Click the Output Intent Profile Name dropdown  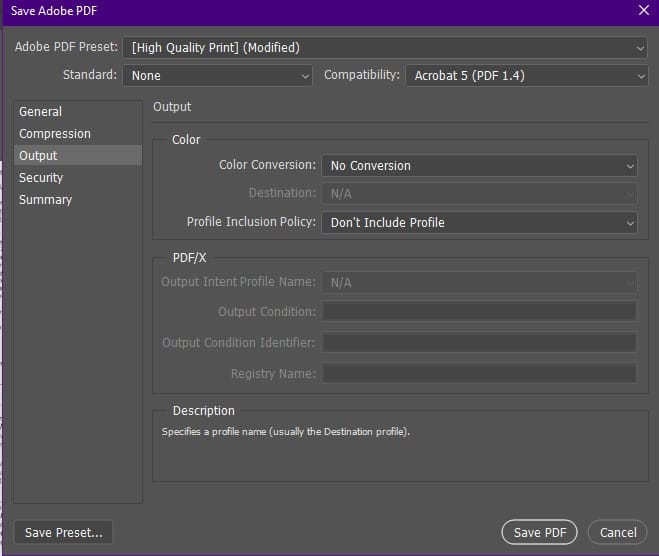coord(479,282)
